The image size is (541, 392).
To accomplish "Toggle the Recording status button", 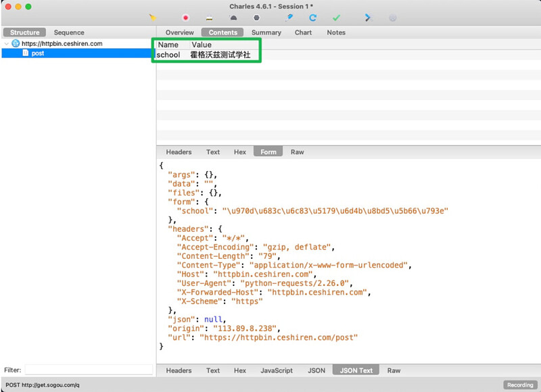I will pos(519,385).
